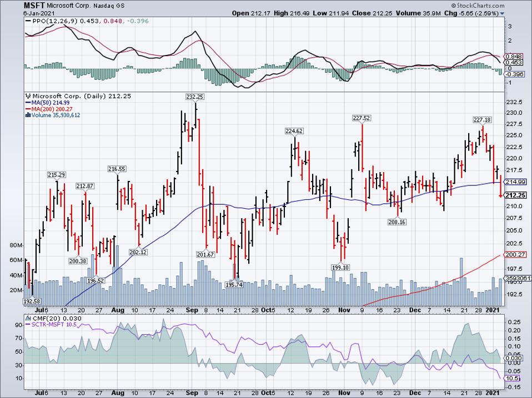Open the dropdown arrow beside Chg value
The width and height of the screenshot is (532, 398).
502,13
